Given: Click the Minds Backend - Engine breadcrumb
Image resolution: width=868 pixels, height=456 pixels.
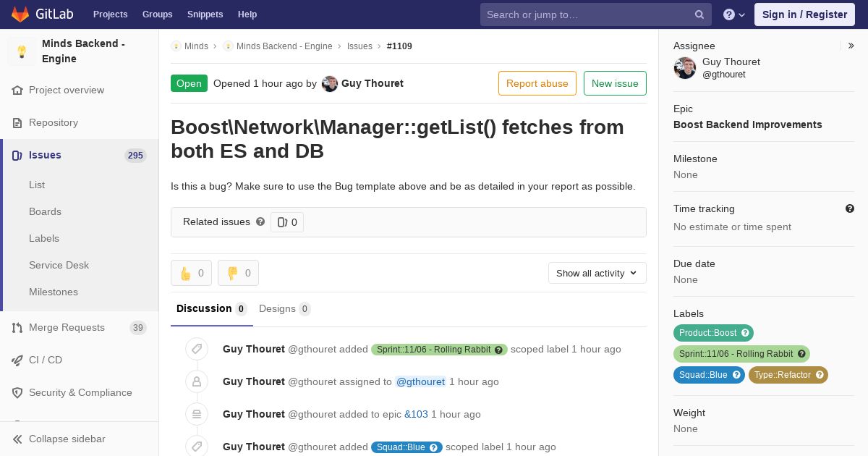Looking at the screenshot, I should [284, 46].
